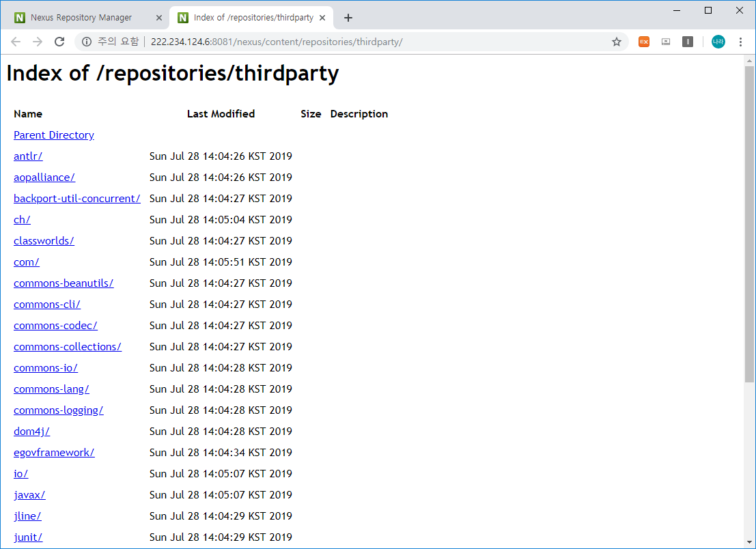Select the Index of /repositories/thirdparty tab
The image size is (756, 549).
[x=251, y=18]
